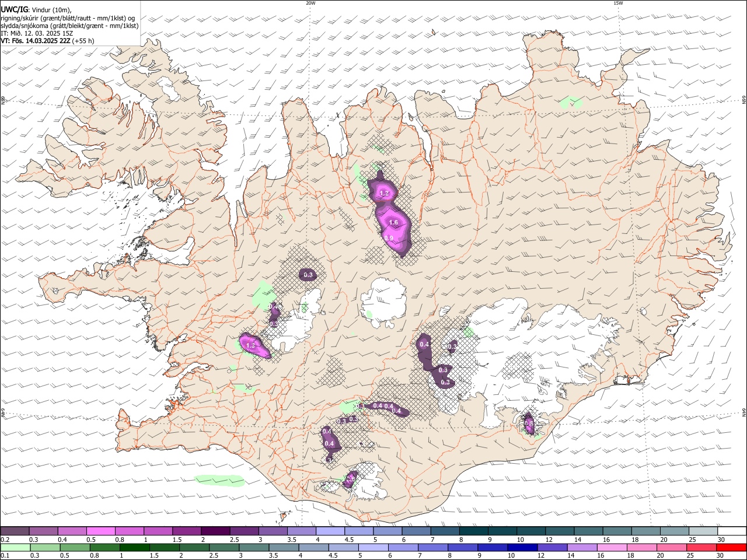Viewport: 747px width, 560px height.
Task: Select the Vindur (10m) heading text
Action: [x=51, y=9]
